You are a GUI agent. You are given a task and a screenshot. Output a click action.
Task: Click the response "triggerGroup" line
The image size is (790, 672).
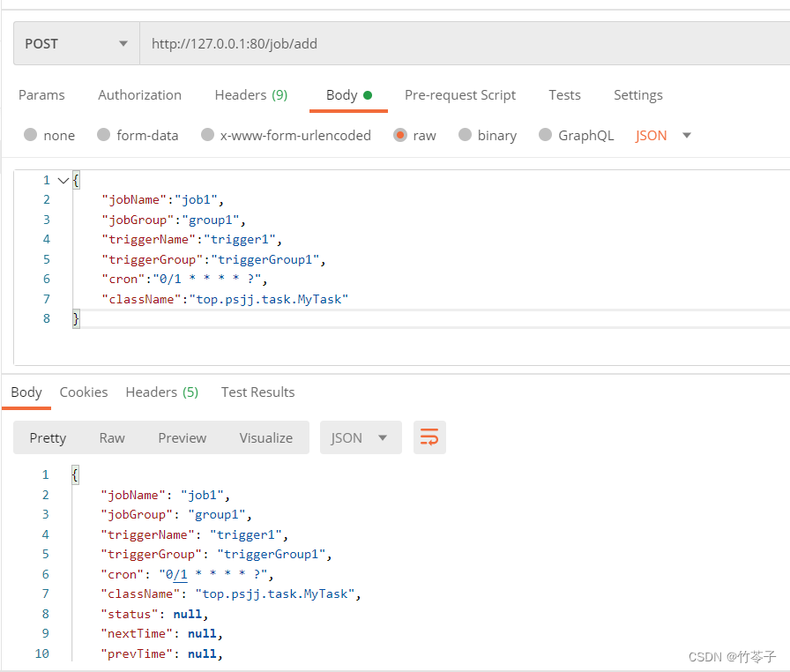coord(216,555)
